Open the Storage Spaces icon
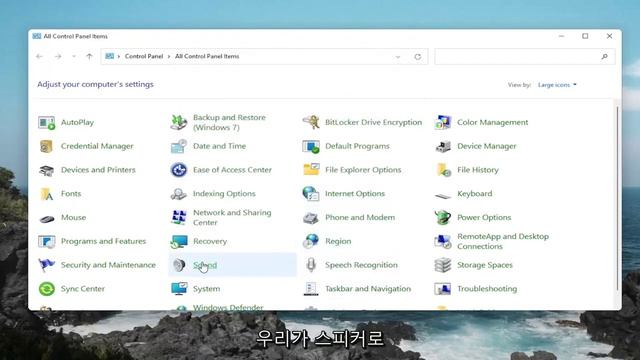640x360 pixels. click(443, 265)
